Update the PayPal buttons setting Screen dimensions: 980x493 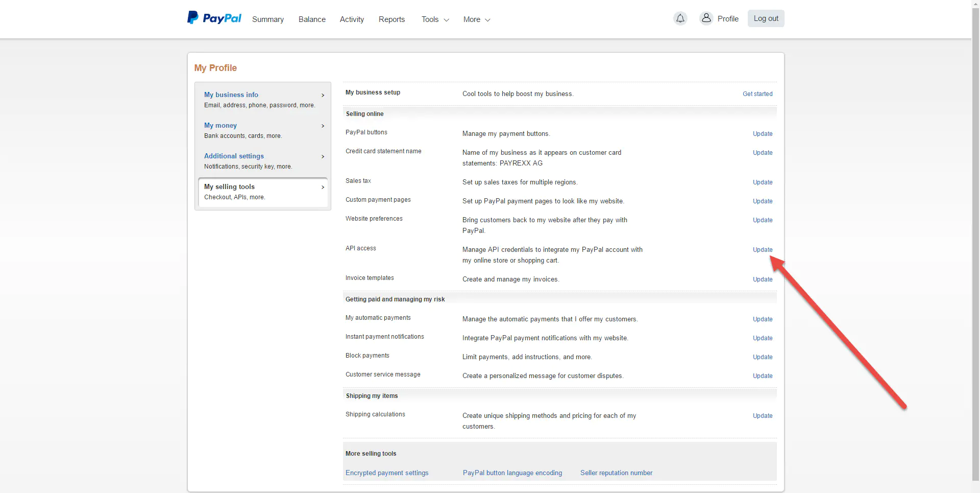[x=762, y=134]
